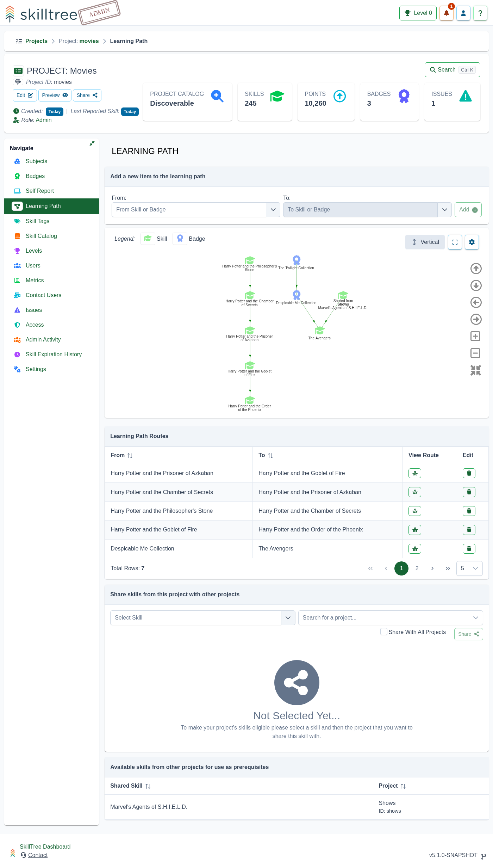This screenshot has height=868, width=493.
Task: Fit the graph to view with the compress icon
Action: click(x=476, y=370)
